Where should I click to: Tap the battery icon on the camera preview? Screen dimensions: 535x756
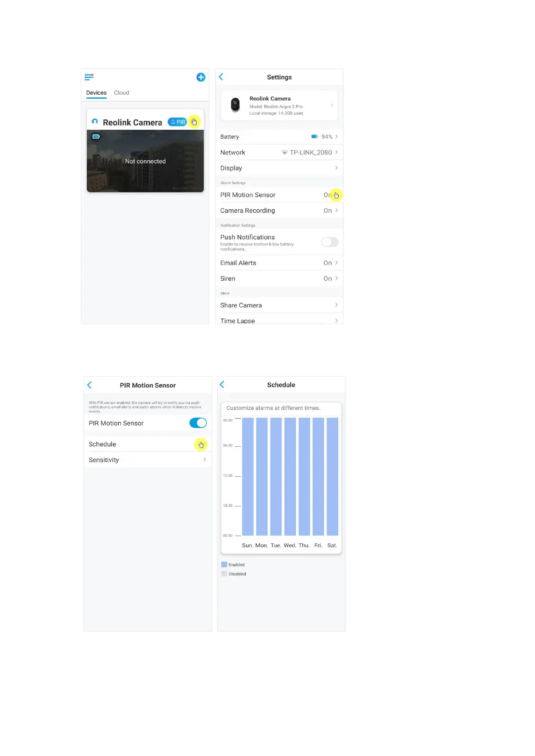coord(96,136)
